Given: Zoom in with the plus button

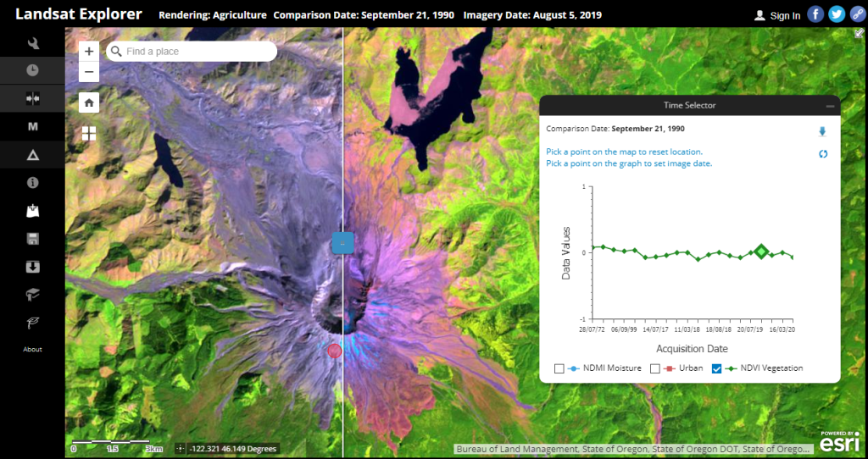Looking at the screenshot, I should click(89, 52).
